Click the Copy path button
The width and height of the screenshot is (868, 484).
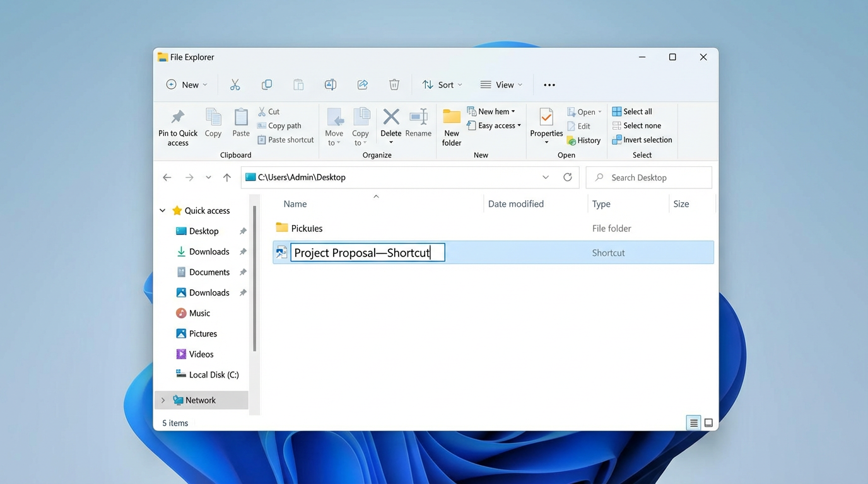(279, 125)
